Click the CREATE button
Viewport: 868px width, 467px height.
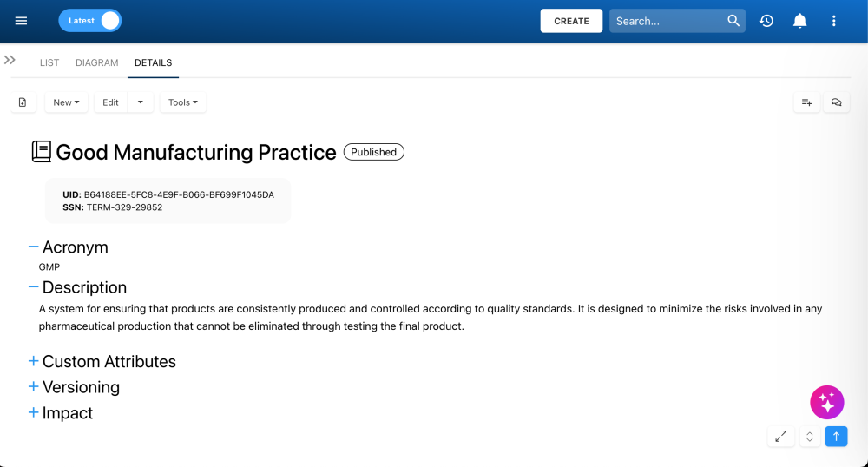(571, 21)
